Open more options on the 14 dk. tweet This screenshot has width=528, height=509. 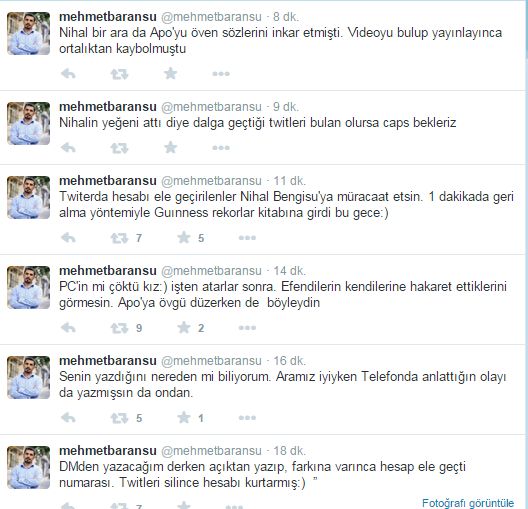(247, 328)
